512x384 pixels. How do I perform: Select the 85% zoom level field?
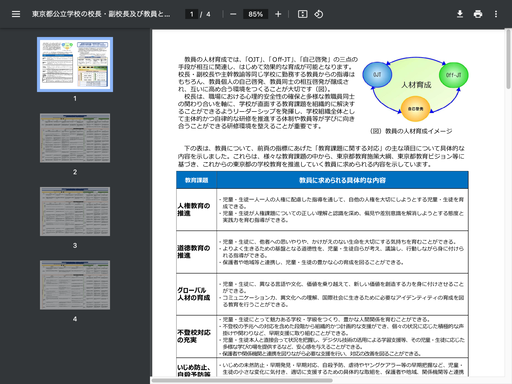[x=255, y=14]
